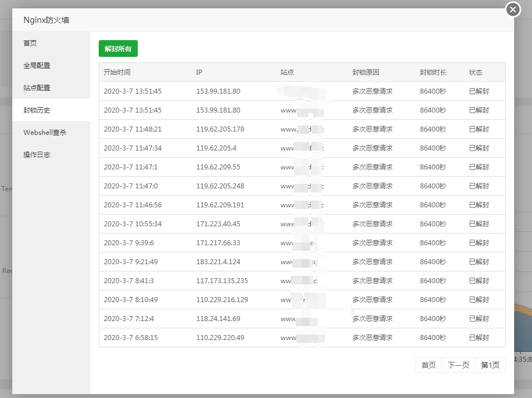532x398 pixels.
Task: Click the 状态 column header
Action: click(x=476, y=72)
